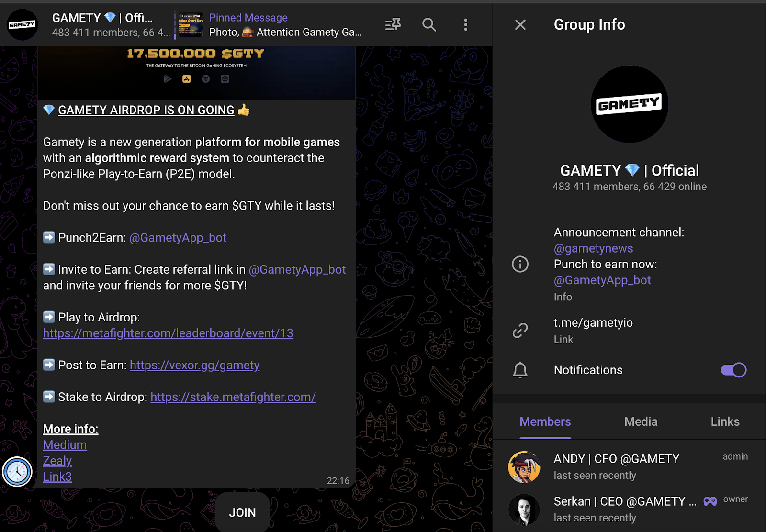Screen dimensions: 766x532
Task: Click the owner label beside Serkan
Action: point(735,499)
